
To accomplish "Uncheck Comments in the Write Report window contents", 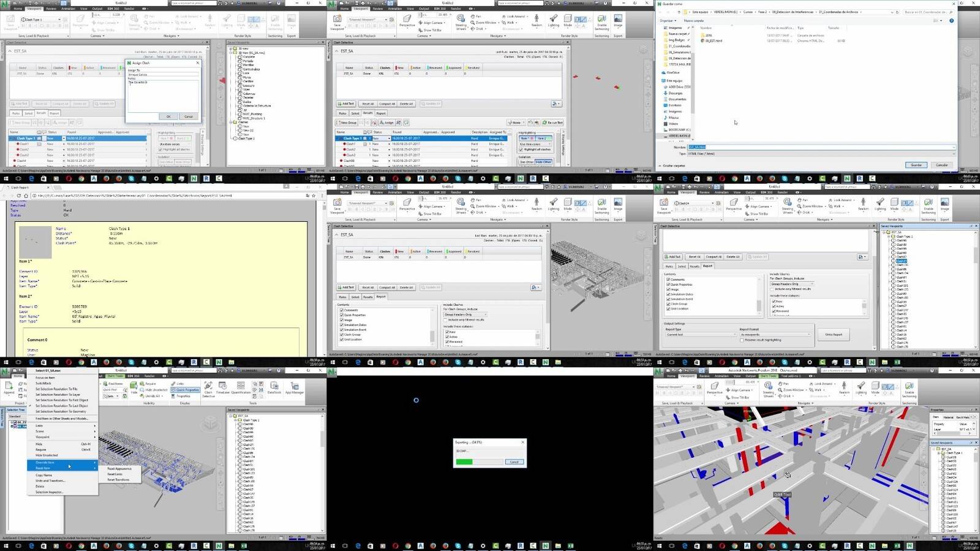I will (x=668, y=279).
